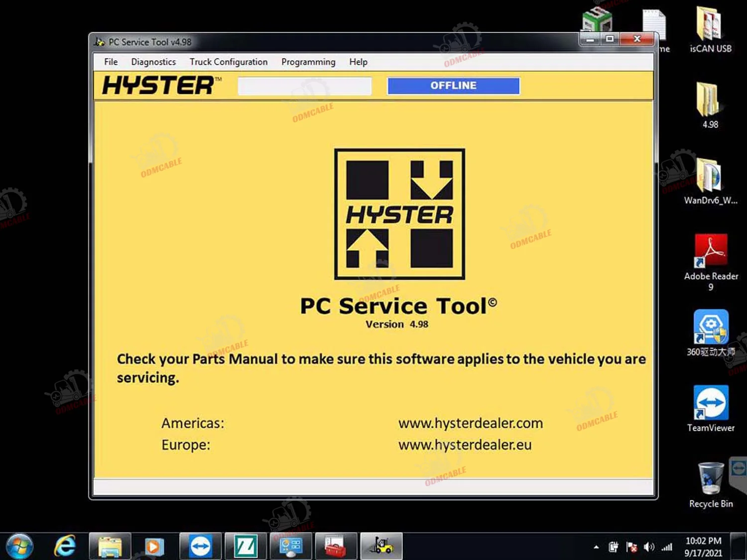Open the File menu
Screen dimensions: 747x560
pos(111,62)
